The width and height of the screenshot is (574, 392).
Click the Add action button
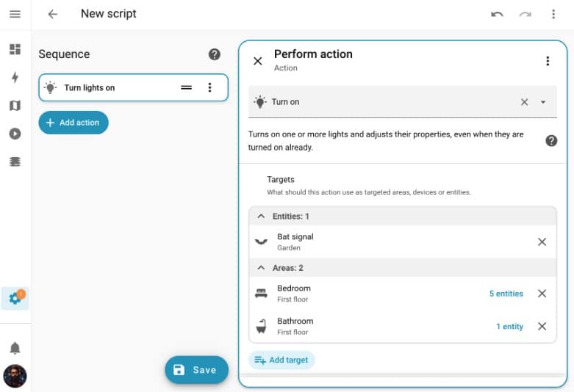click(73, 123)
